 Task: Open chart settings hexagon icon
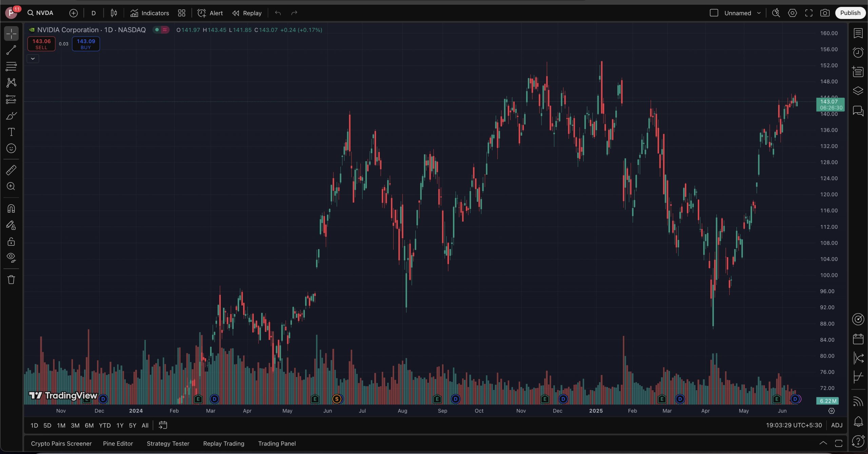(792, 13)
